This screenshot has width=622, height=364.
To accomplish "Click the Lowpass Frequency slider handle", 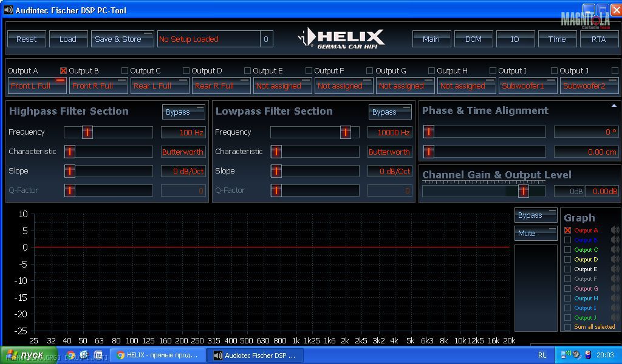I will click(x=346, y=132).
